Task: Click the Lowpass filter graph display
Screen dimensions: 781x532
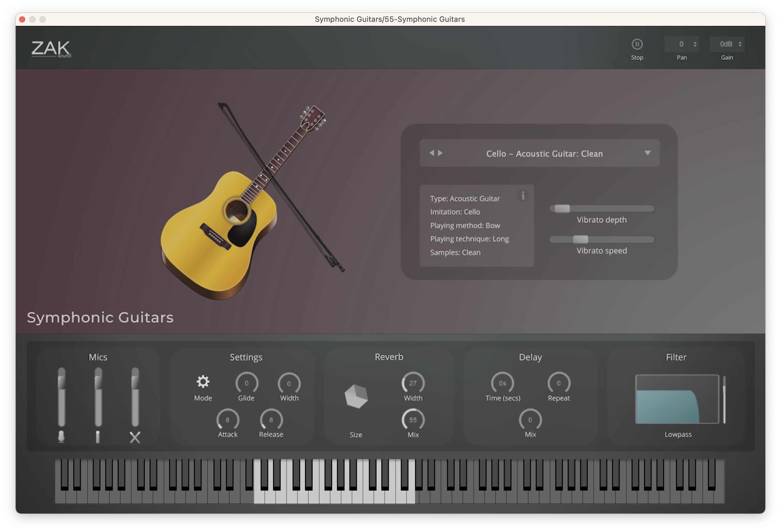Action: click(x=677, y=399)
